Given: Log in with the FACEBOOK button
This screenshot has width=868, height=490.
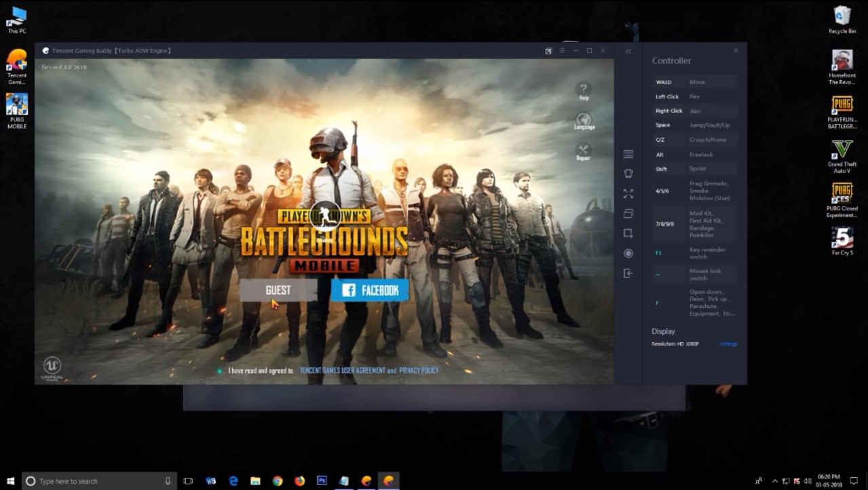Looking at the screenshot, I should tap(370, 290).
